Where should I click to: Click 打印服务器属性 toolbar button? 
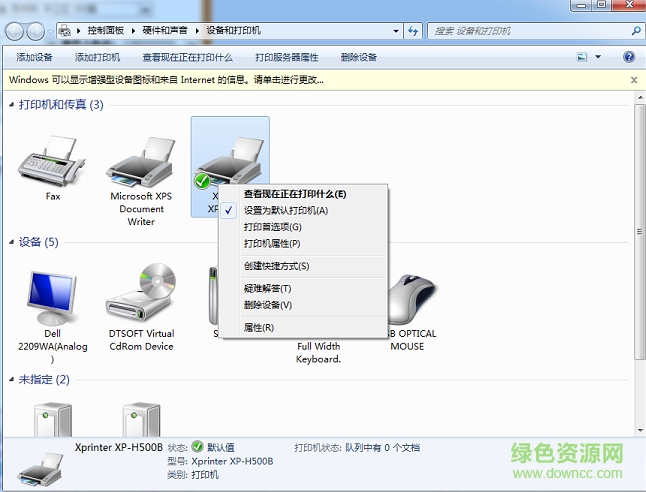(287, 57)
